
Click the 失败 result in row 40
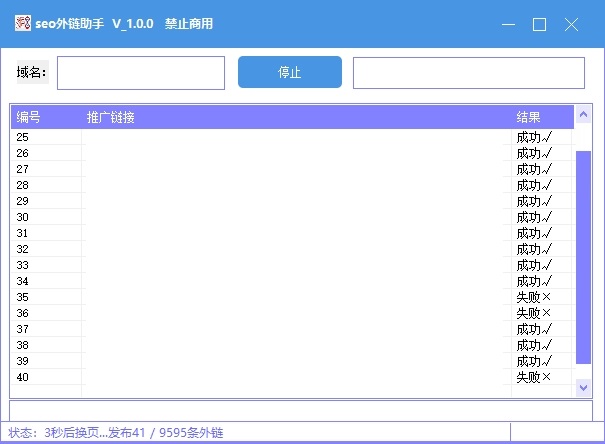click(534, 377)
